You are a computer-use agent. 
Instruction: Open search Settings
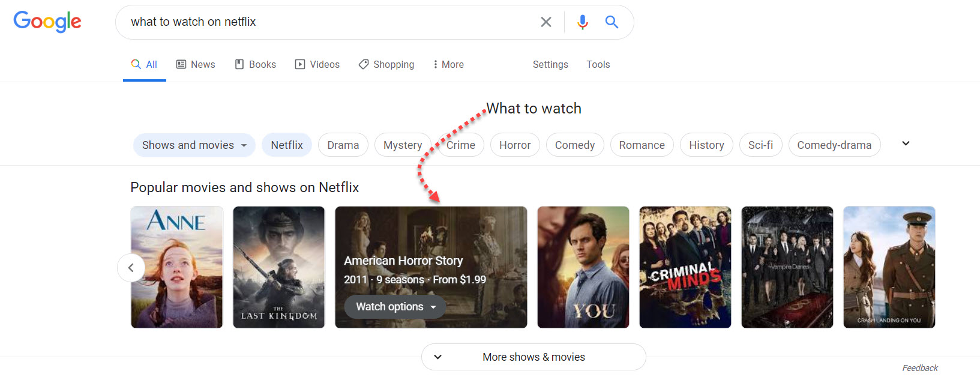pos(550,64)
